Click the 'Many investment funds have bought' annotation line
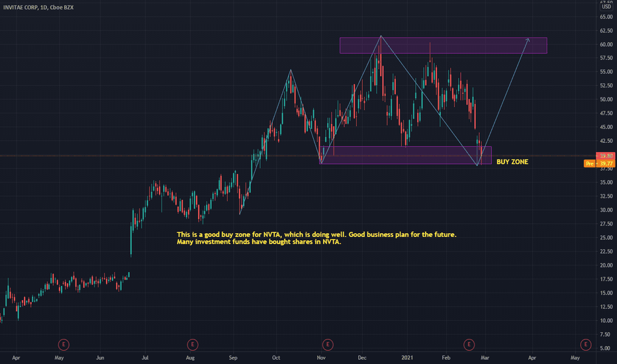This screenshot has width=617, height=364. (x=259, y=242)
